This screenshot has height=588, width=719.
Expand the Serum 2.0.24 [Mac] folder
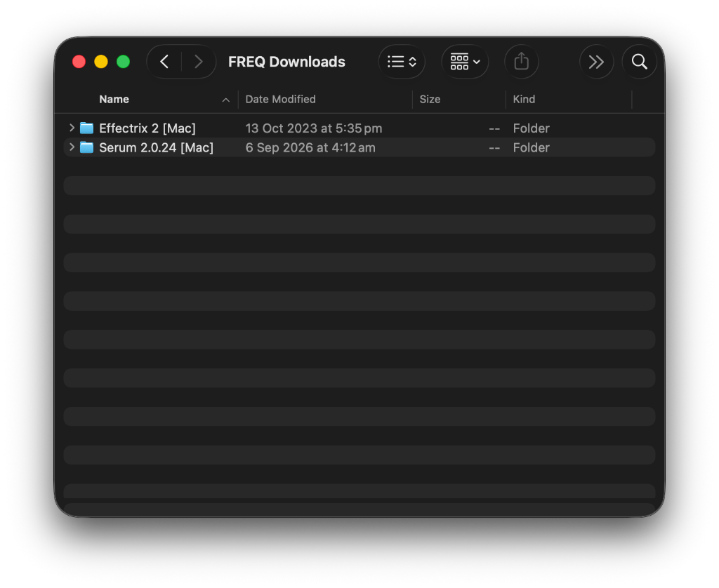pyautogui.click(x=72, y=147)
